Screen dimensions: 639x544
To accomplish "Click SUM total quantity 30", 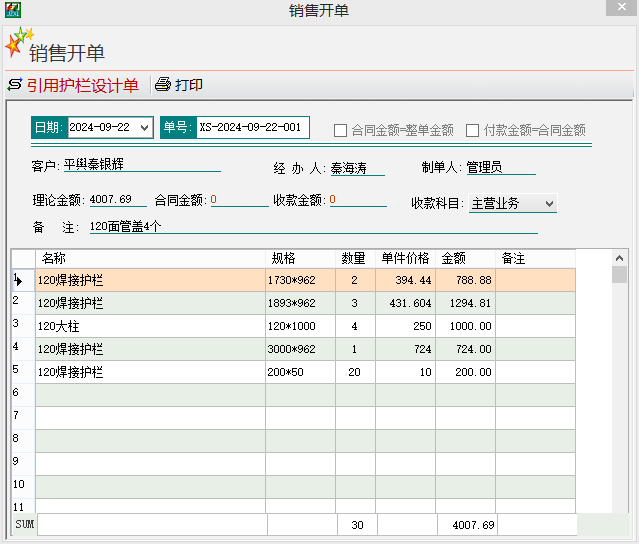I will (x=357, y=525).
